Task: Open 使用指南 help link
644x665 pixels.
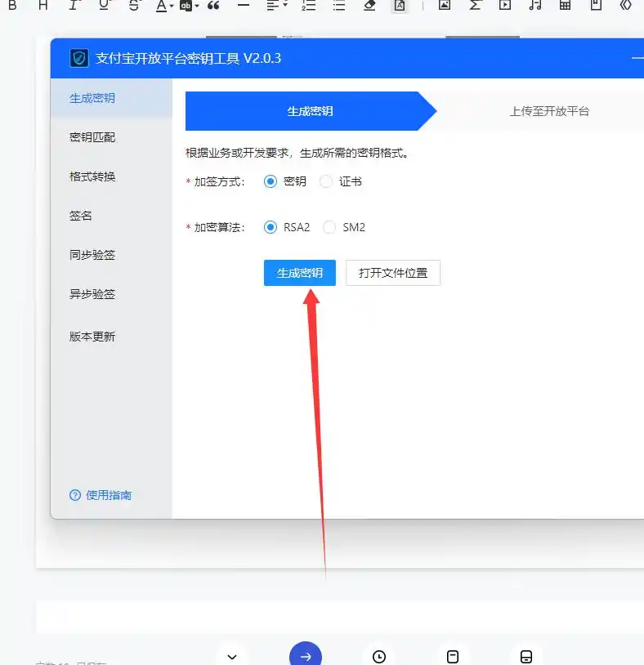Action: pos(109,495)
